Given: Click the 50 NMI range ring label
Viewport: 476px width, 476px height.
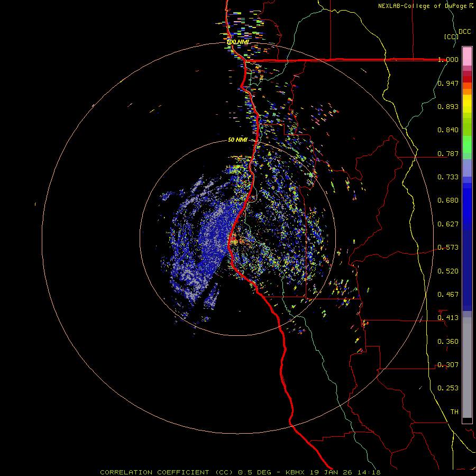Looking at the screenshot, I should 237,140.
